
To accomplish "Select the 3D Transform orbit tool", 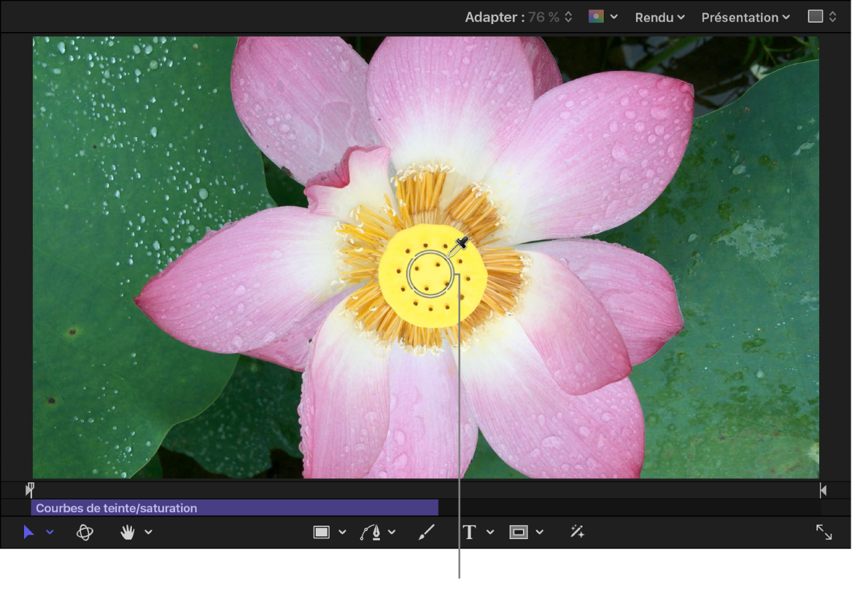I will 84,532.
